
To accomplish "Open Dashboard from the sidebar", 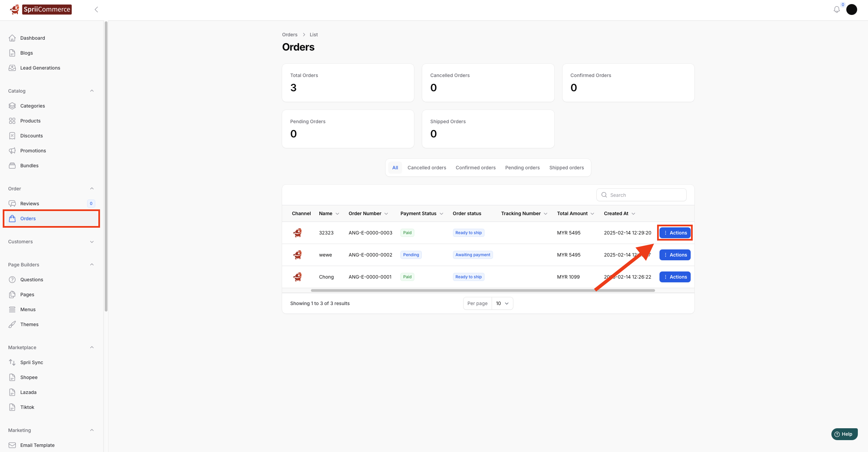I will click(33, 38).
